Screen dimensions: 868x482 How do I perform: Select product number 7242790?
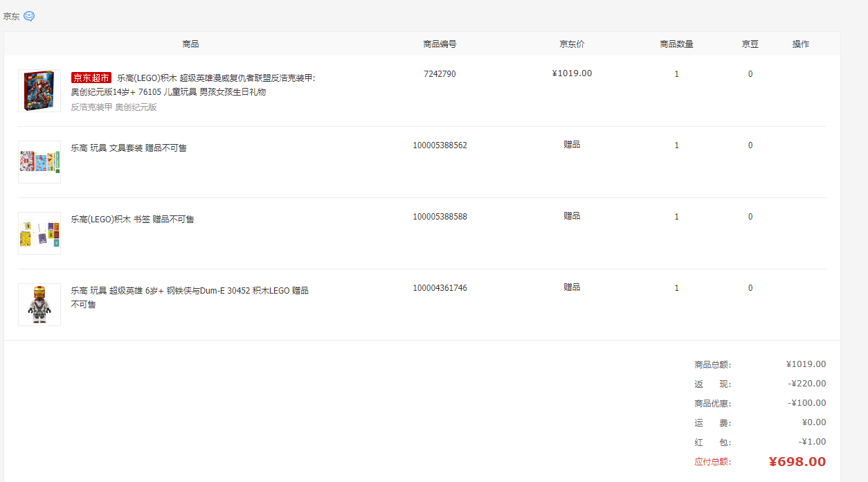pos(440,74)
